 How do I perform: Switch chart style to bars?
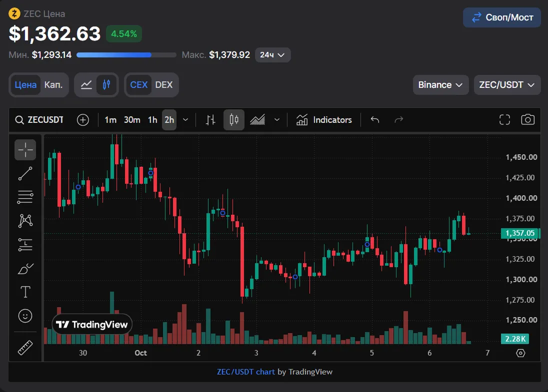point(210,120)
